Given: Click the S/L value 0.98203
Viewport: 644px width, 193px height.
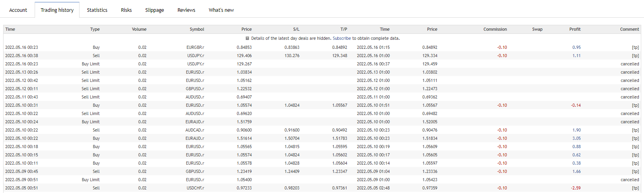Looking at the screenshot, I should pyautogui.click(x=292, y=188).
